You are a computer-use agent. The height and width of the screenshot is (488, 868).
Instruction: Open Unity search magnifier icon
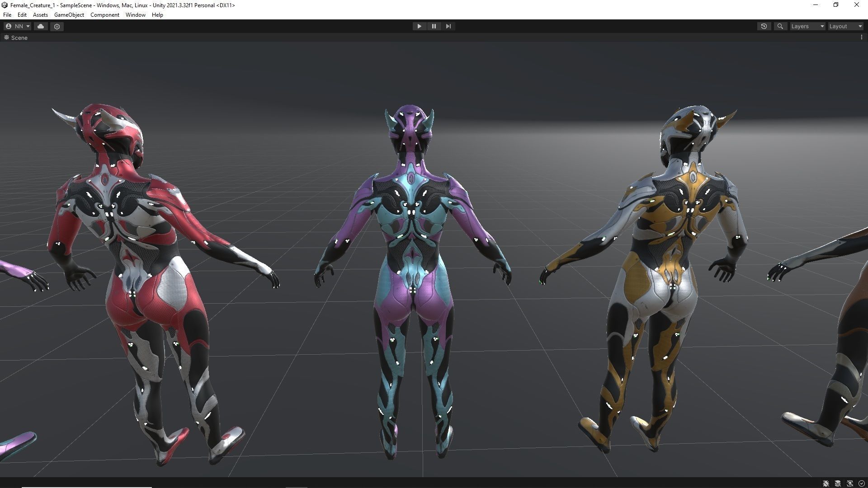coord(780,26)
